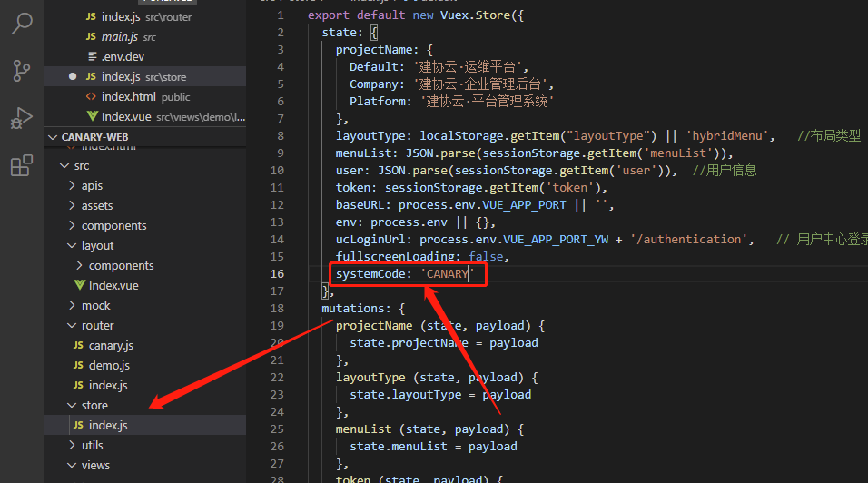The width and height of the screenshot is (868, 483).
Task: Open index.html public in open editors
Action: pyautogui.click(x=145, y=97)
